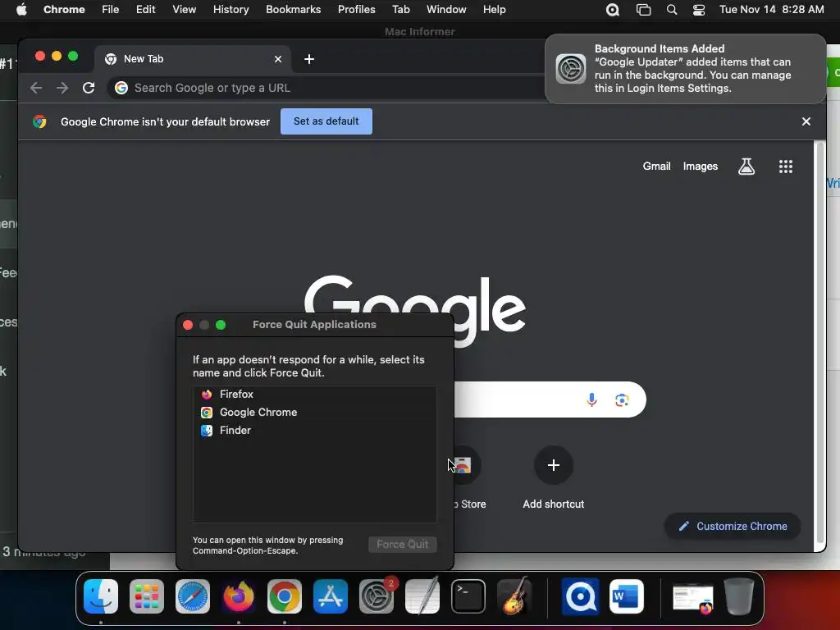Open the File menu
The height and width of the screenshot is (630, 840).
point(111,10)
